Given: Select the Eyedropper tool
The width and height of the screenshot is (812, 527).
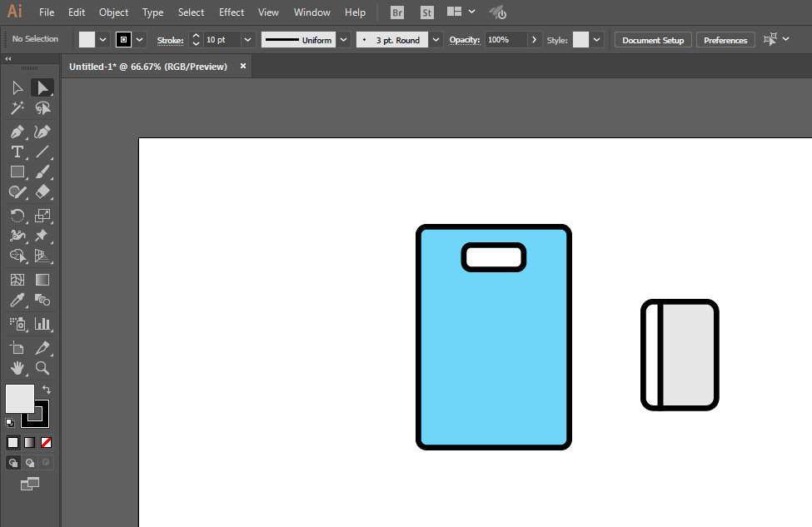Looking at the screenshot, I should click(x=17, y=301).
